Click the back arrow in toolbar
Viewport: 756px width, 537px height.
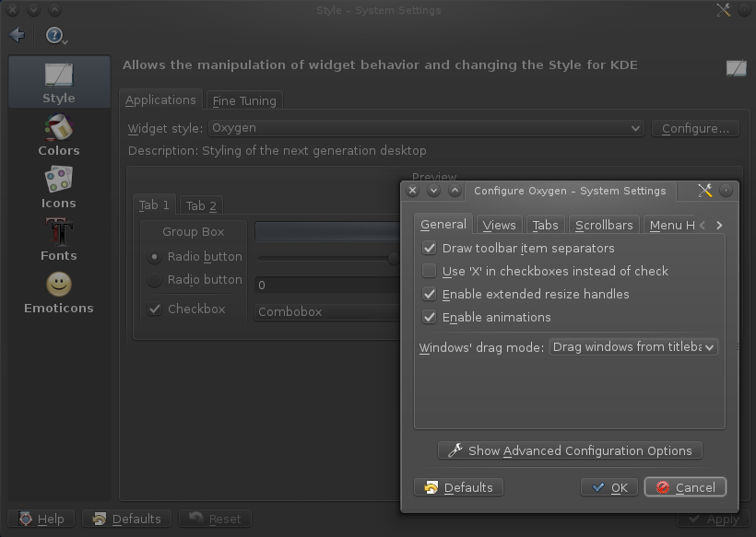[x=17, y=36]
